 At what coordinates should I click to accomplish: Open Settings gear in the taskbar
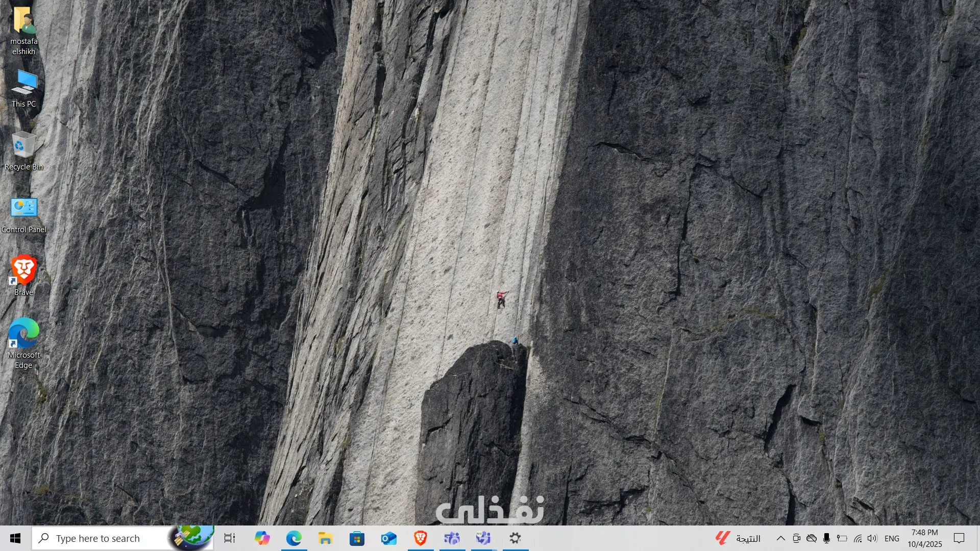point(515,538)
